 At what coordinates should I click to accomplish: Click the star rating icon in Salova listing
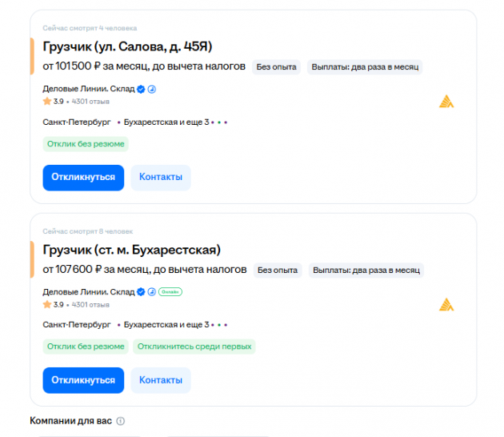[47, 102]
